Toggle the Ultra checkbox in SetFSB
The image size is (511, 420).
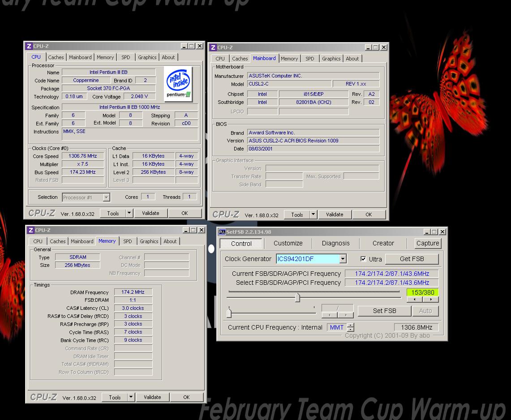363,259
